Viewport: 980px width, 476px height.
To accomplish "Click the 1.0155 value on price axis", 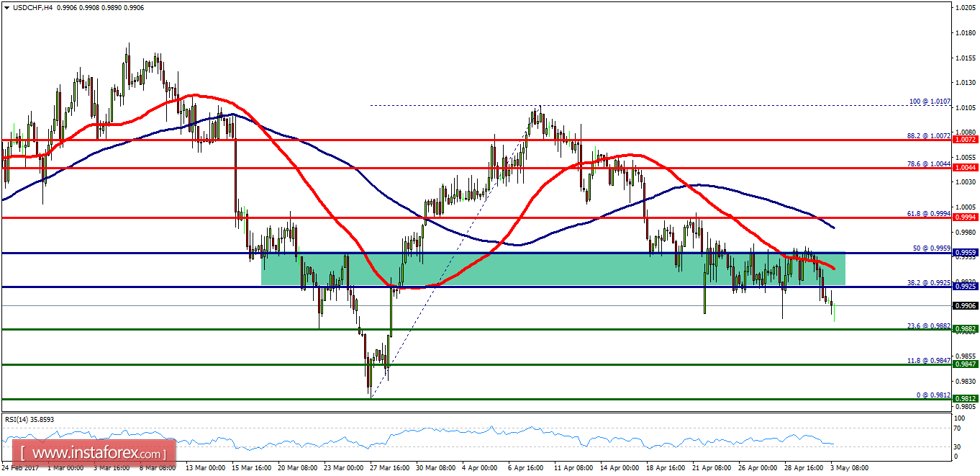I will (x=965, y=58).
